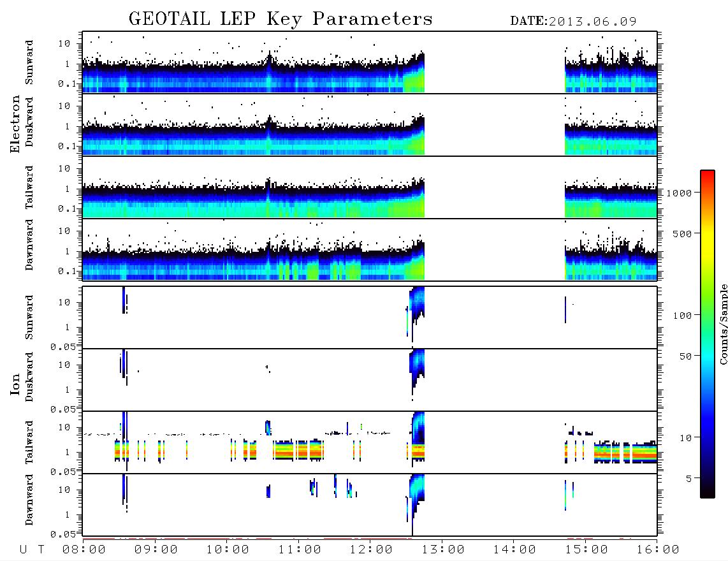Click the Electron Dawnward axis label
The height and width of the screenshot is (561, 728).
[29, 245]
